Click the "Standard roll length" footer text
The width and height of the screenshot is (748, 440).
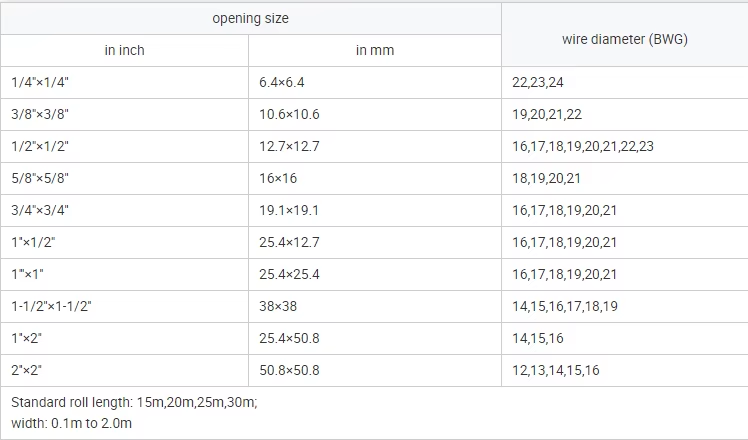tap(134, 402)
